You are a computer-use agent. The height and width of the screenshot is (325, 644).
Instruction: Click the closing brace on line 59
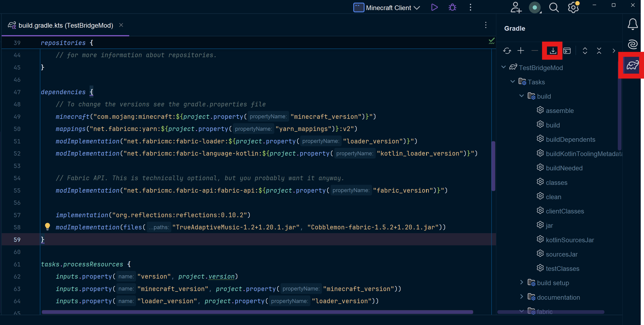42,239
